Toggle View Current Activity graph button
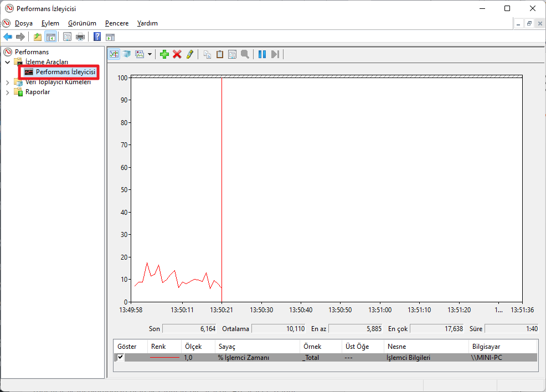546x392 pixels. point(114,54)
